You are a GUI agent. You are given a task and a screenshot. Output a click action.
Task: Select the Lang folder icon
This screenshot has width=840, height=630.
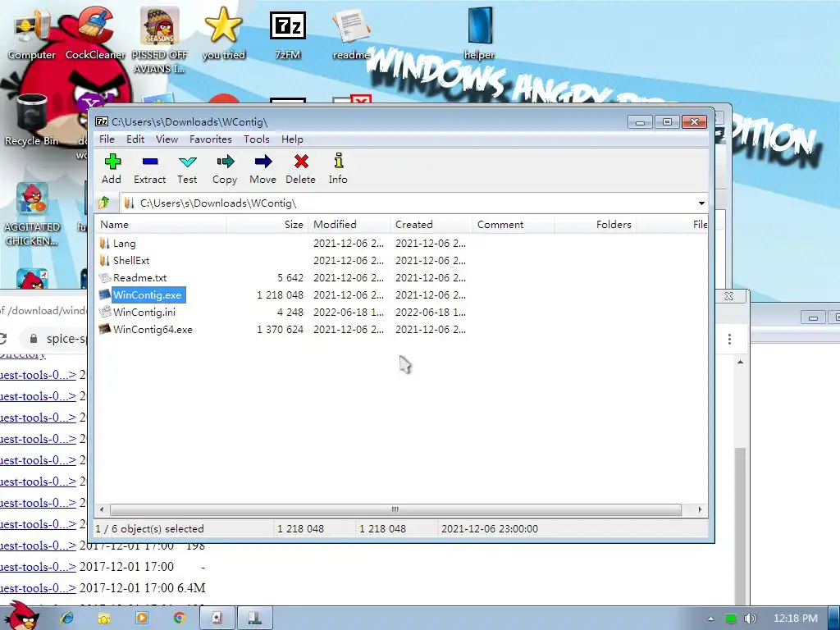click(x=104, y=243)
